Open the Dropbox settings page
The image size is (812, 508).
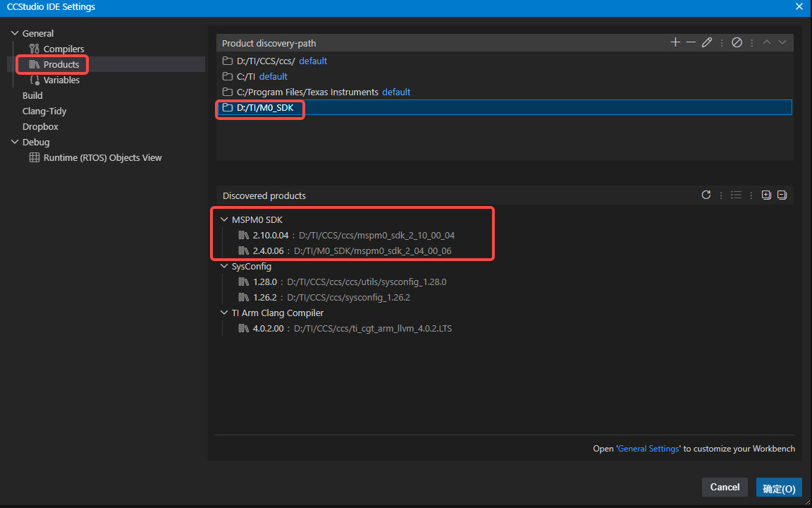coord(40,126)
